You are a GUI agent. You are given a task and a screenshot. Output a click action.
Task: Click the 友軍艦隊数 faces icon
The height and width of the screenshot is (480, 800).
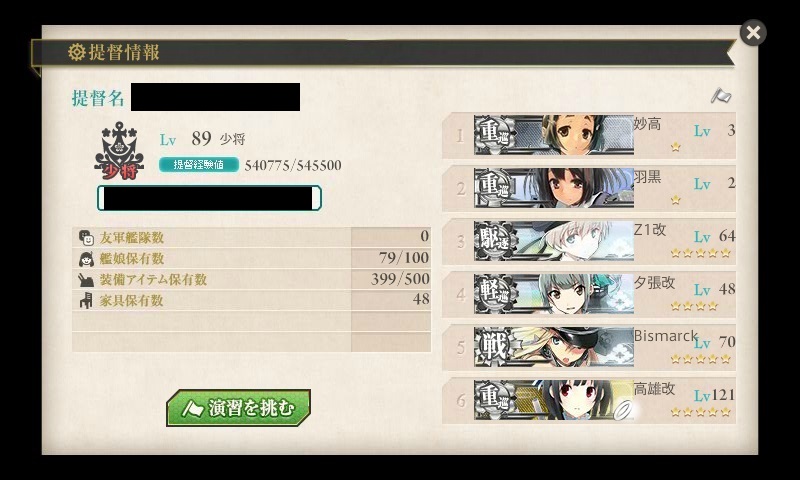[86, 238]
